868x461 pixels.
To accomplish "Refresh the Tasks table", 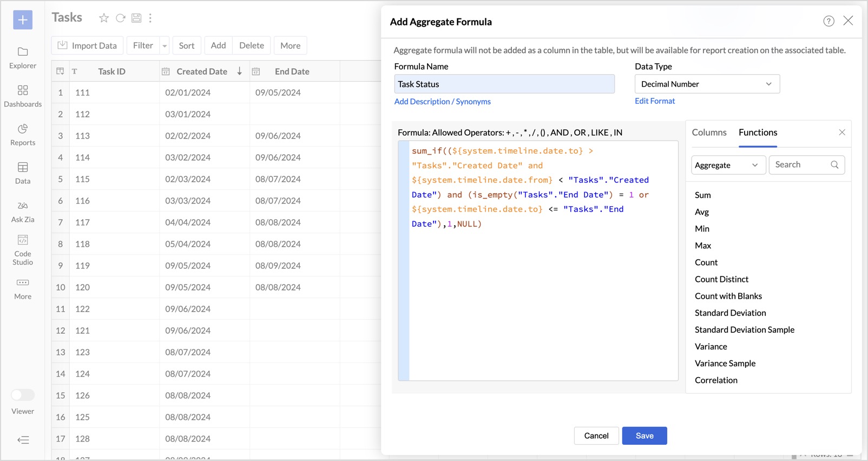I will tap(121, 18).
